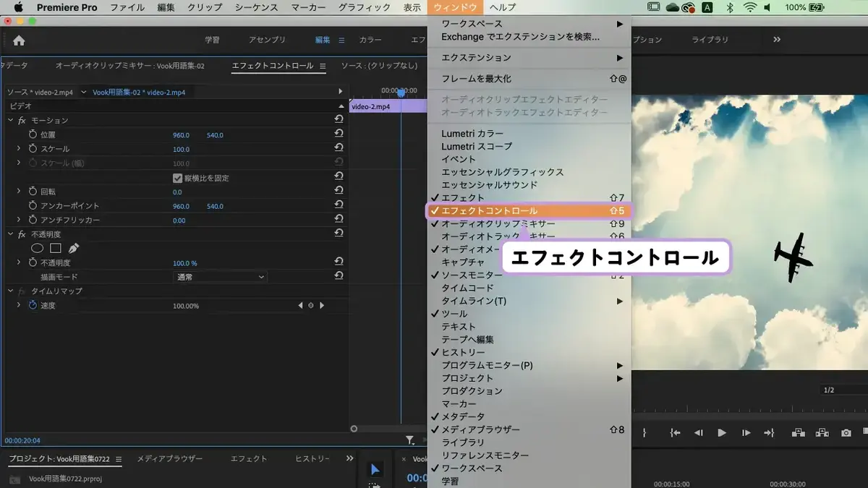Toggle the 縦横比を固定 checkbox
The height and width of the screenshot is (488, 868).
point(178,178)
